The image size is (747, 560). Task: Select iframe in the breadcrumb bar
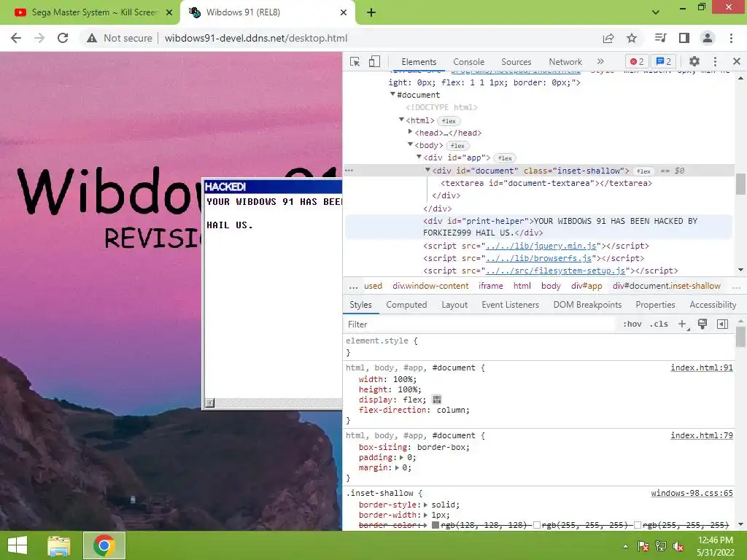click(x=491, y=286)
